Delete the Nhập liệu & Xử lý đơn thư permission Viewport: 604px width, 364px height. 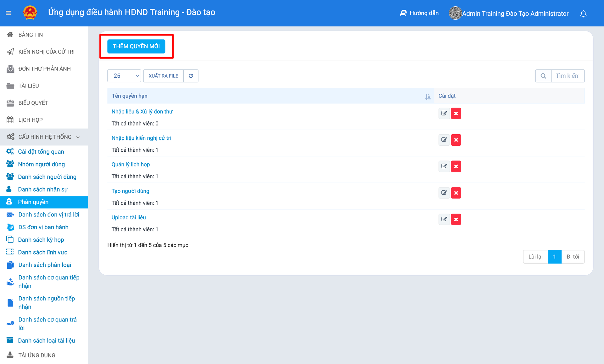(x=456, y=113)
